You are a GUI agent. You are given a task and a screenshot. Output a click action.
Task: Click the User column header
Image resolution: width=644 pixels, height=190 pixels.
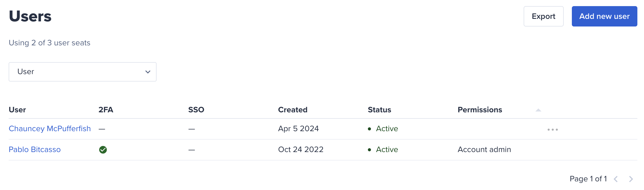(x=17, y=110)
